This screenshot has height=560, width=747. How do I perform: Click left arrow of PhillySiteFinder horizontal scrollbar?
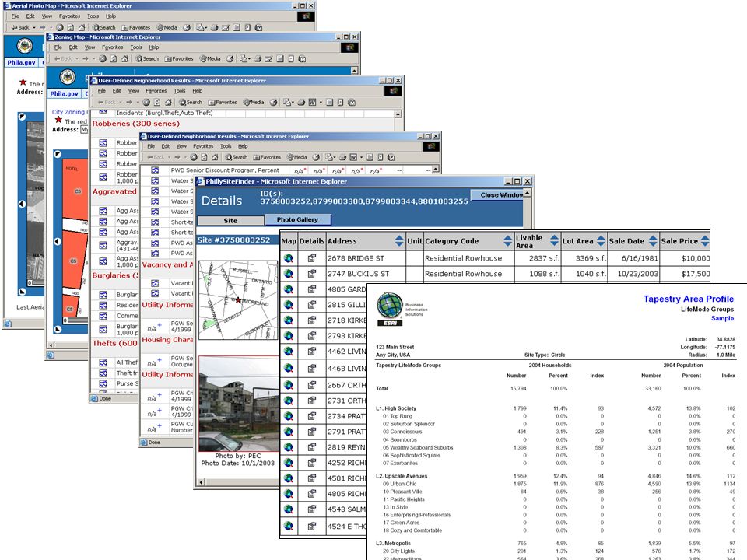click(201, 482)
